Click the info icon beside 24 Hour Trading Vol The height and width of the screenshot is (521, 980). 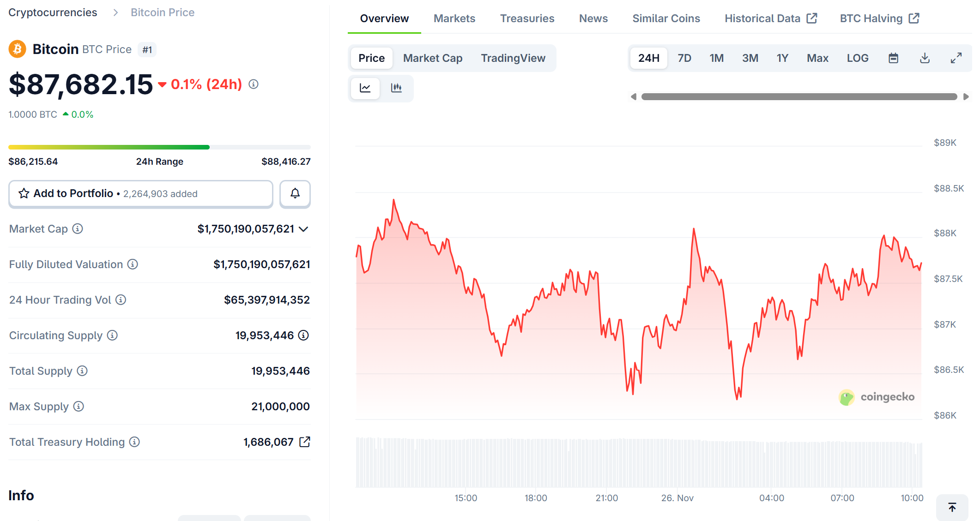[x=121, y=300]
